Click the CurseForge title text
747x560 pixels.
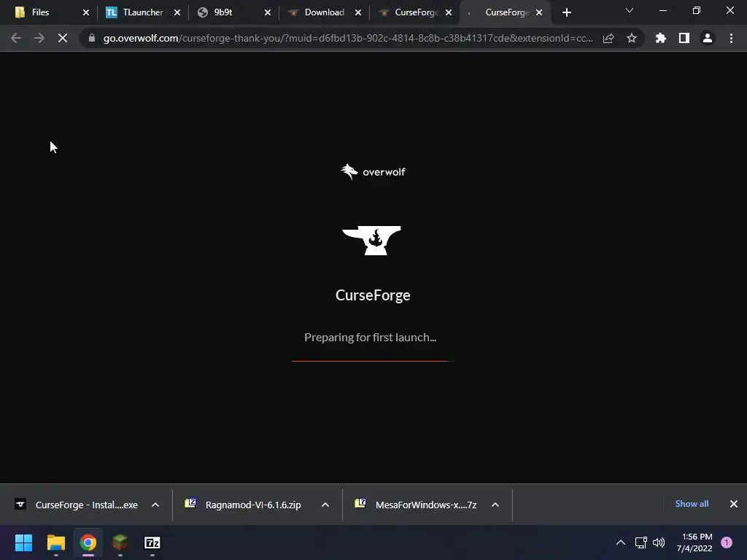(373, 295)
